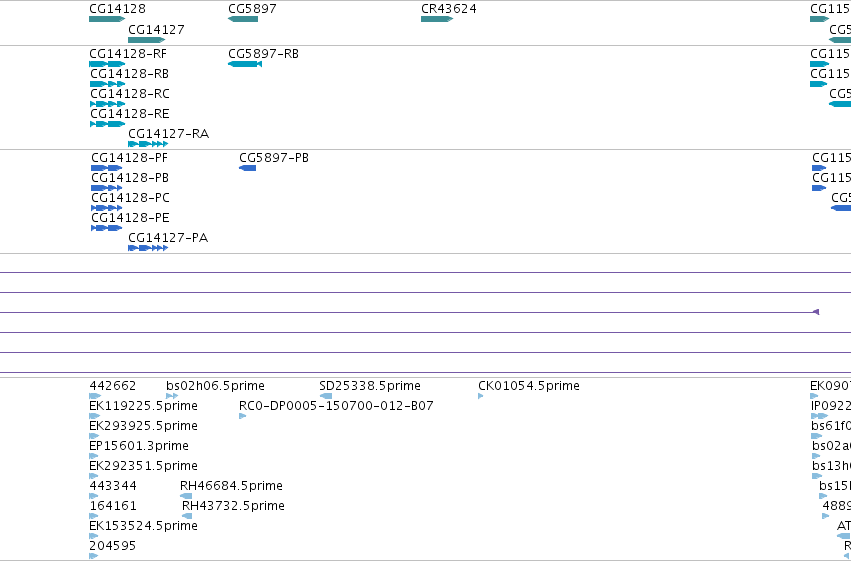Click the CK01054.5prime label text
The width and height of the screenshot is (851, 561).
(x=529, y=386)
